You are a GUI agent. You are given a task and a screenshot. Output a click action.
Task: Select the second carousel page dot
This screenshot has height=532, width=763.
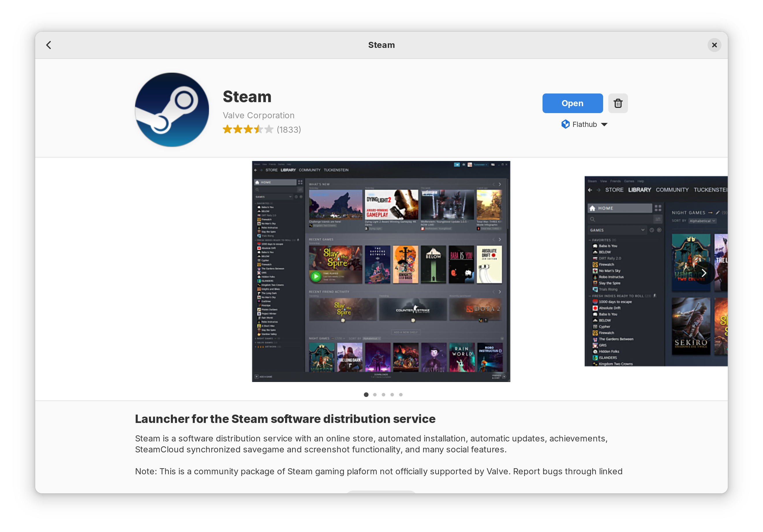[x=375, y=395]
